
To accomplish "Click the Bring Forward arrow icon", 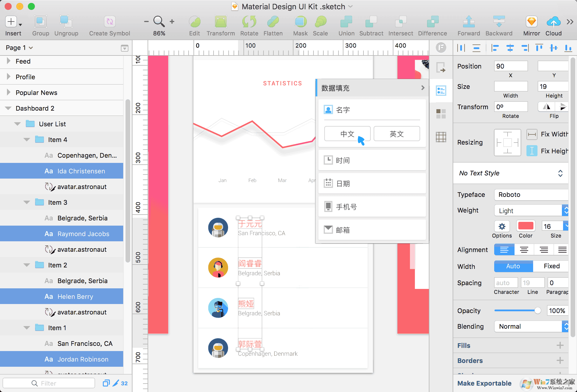I will 469,22.
